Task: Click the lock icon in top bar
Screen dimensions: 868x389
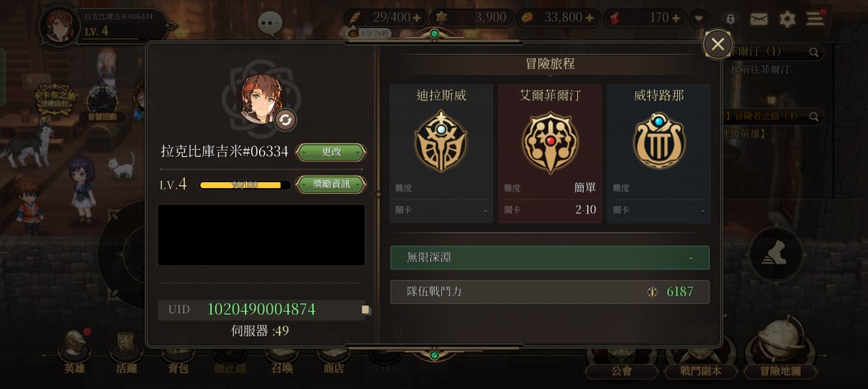Action: point(731,19)
